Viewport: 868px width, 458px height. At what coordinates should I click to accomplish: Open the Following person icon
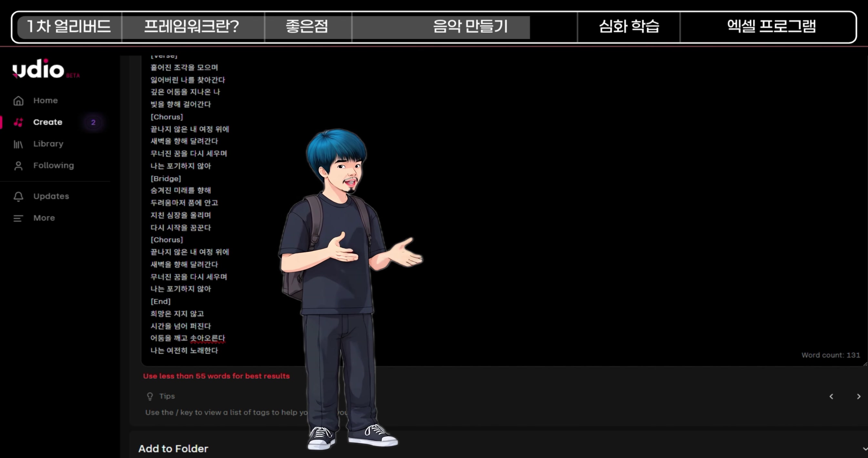[18, 166]
